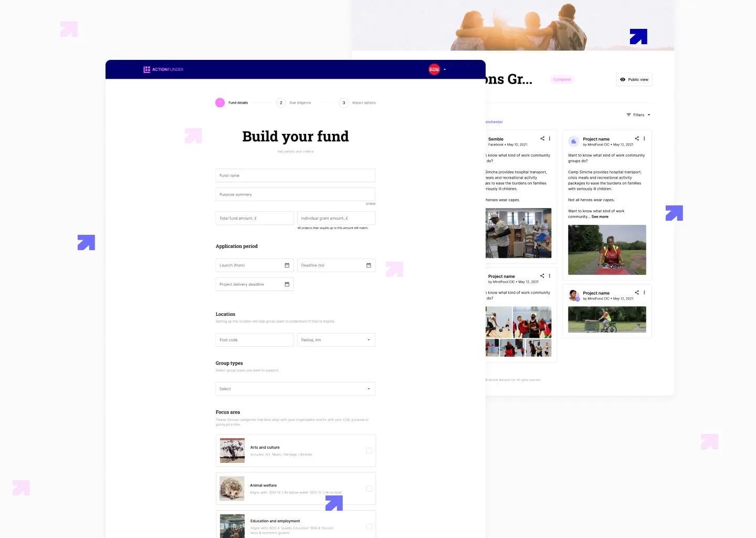This screenshot has width=756, height=538.
Task: Tick the Animal welfare focus area
Action: click(369, 489)
